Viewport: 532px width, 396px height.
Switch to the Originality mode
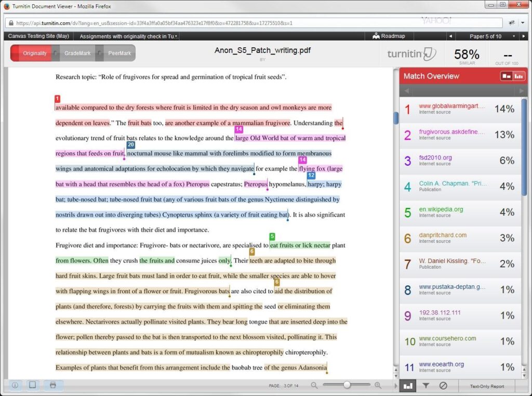tap(34, 53)
